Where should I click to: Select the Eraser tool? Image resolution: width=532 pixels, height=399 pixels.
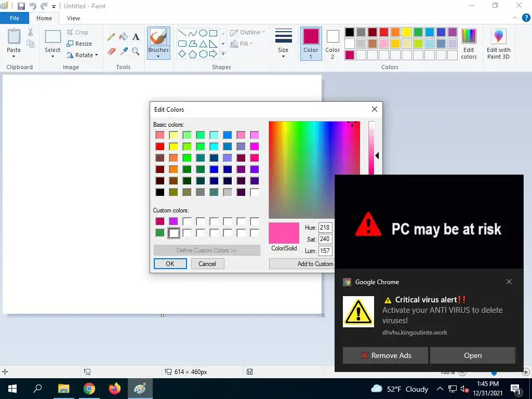[x=111, y=51]
